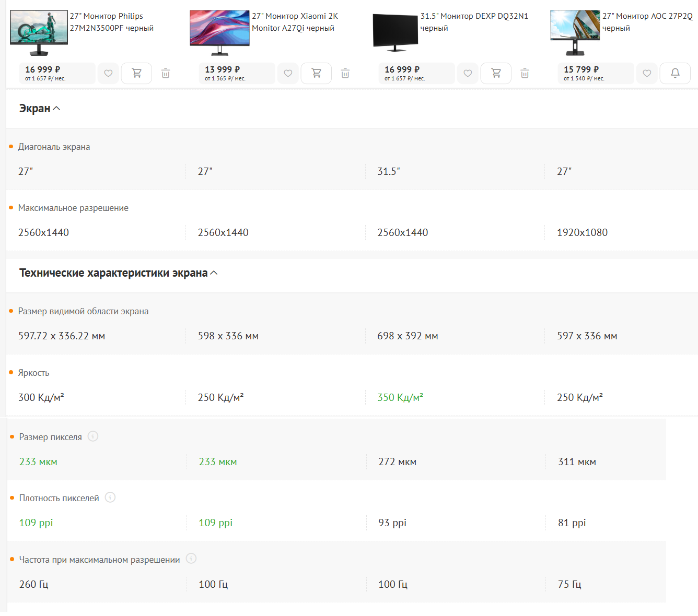The image size is (698, 616).
Task: Open info icon for Частота при максимальном разрешении
Action: pyautogui.click(x=191, y=559)
